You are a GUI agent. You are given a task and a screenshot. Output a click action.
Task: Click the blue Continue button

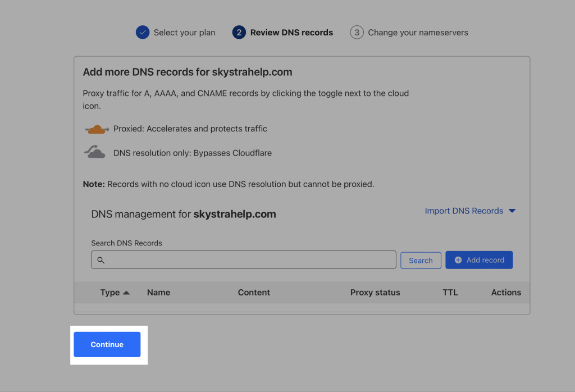click(x=107, y=344)
